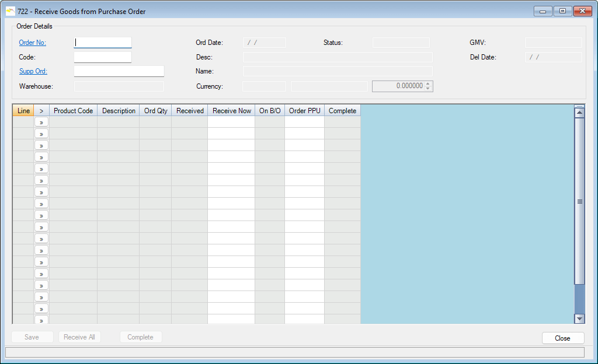Viewport: 598px width, 364px height.
Task: Click first row Order PPU cell
Action: 304,122
